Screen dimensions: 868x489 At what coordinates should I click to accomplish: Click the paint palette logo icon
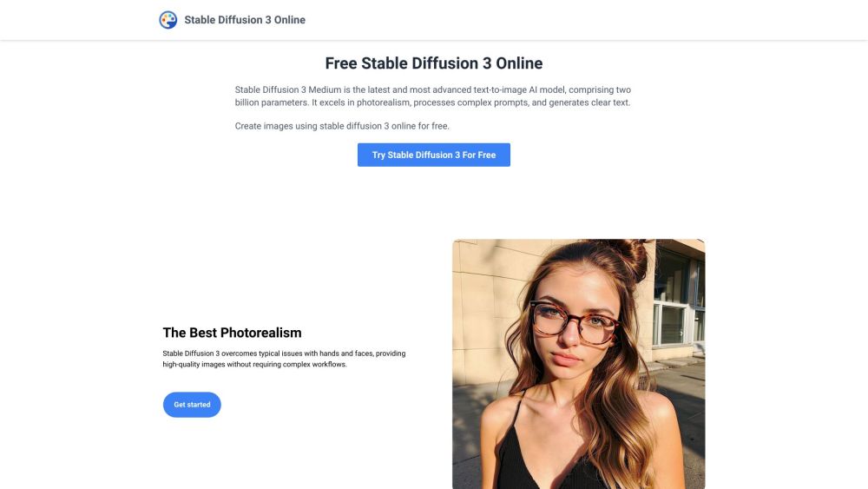pyautogui.click(x=168, y=20)
